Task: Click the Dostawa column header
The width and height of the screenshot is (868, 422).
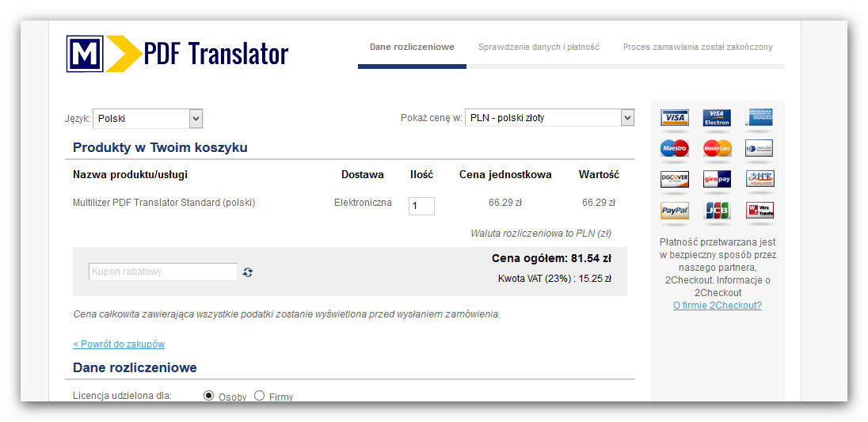Action: pos(363,175)
